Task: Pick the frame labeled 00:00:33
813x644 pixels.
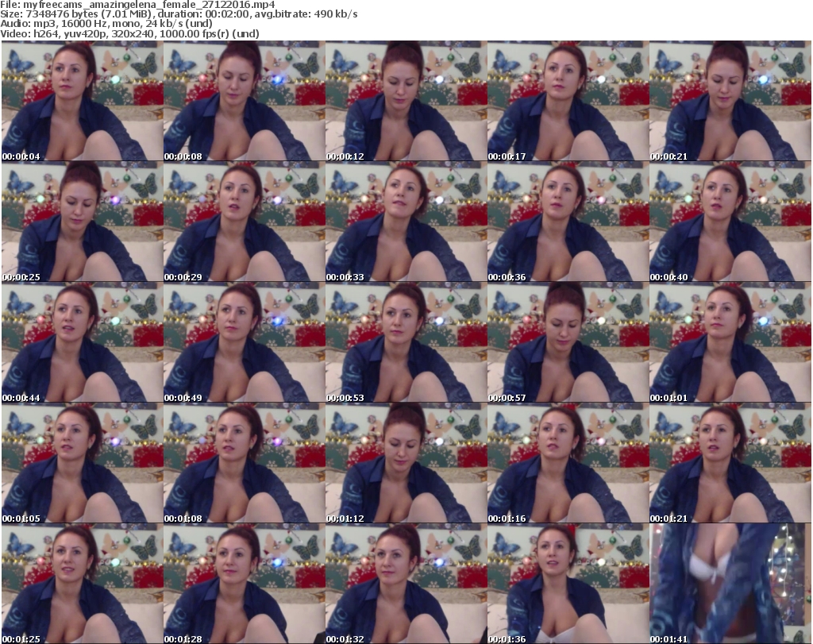Action: pos(406,222)
